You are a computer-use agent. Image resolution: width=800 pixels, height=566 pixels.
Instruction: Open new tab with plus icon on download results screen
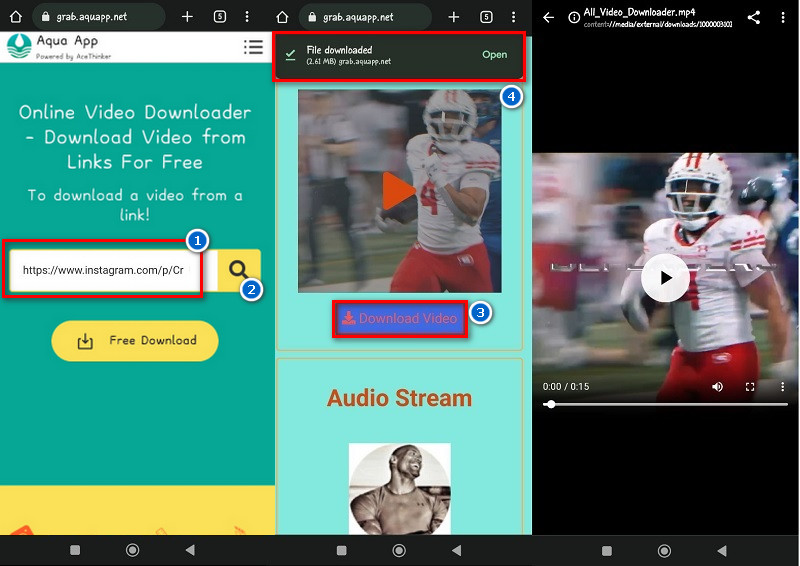pos(454,17)
